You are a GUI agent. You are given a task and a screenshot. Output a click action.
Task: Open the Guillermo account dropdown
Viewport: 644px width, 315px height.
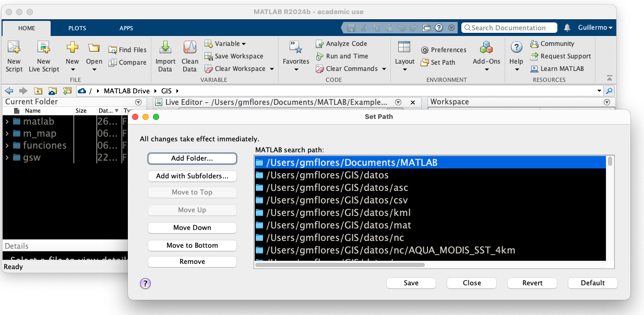[x=595, y=28]
